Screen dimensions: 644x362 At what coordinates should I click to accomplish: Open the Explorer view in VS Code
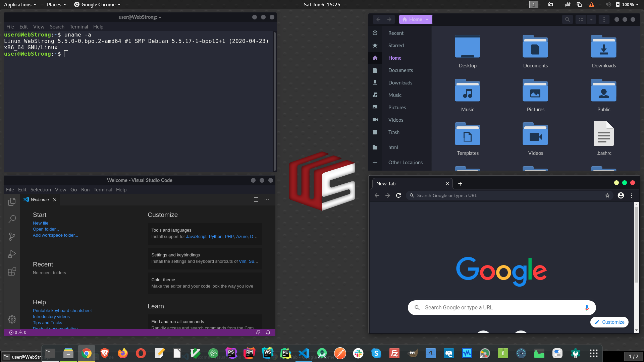[x=12, y=201]
